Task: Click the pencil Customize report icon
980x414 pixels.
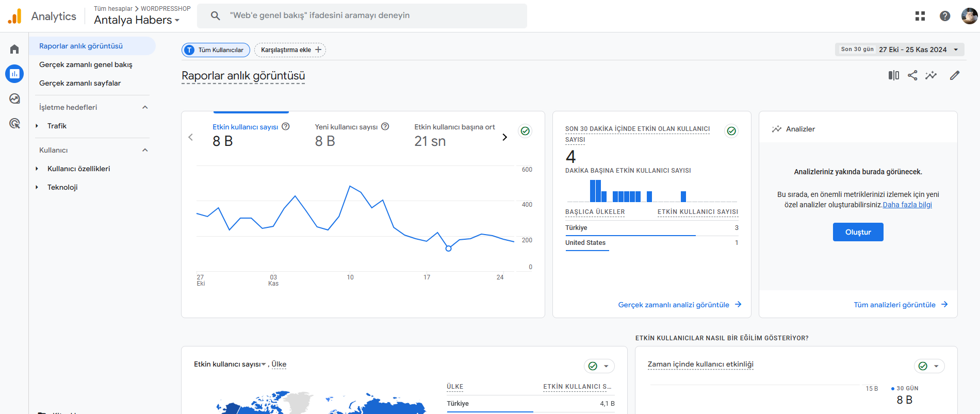Action: (955, 75)
